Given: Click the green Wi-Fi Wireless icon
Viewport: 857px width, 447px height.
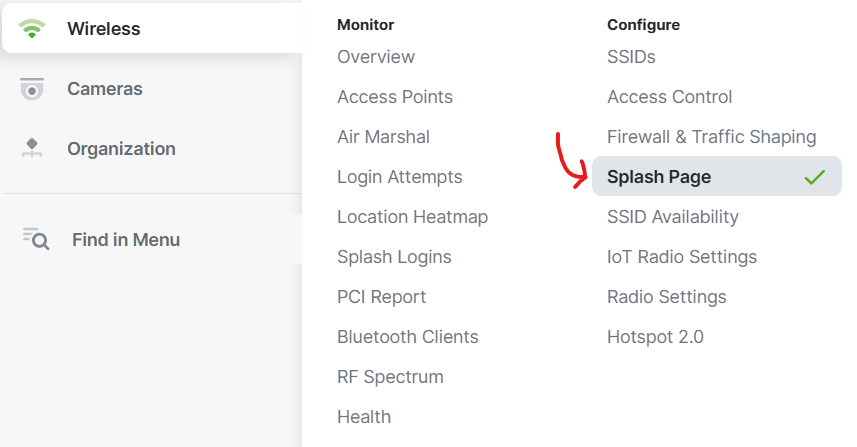Looking at the screenshot, I should click(x=32, y=28).
